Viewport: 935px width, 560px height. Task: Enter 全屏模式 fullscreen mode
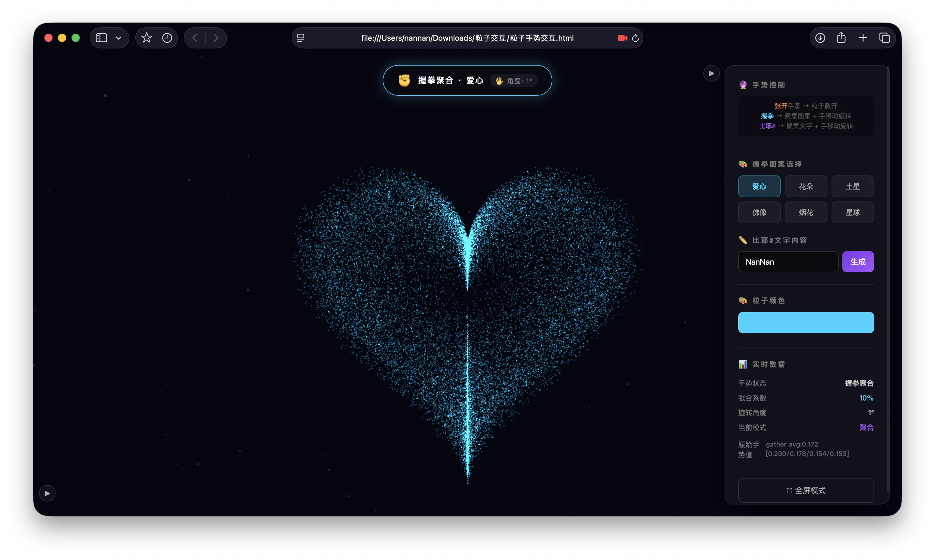click(806, 491)
